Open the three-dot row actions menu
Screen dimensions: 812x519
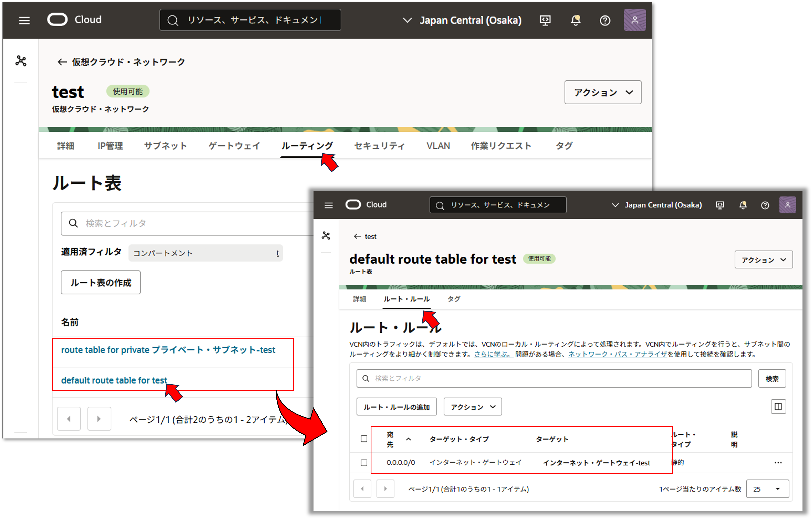(778, 463)
